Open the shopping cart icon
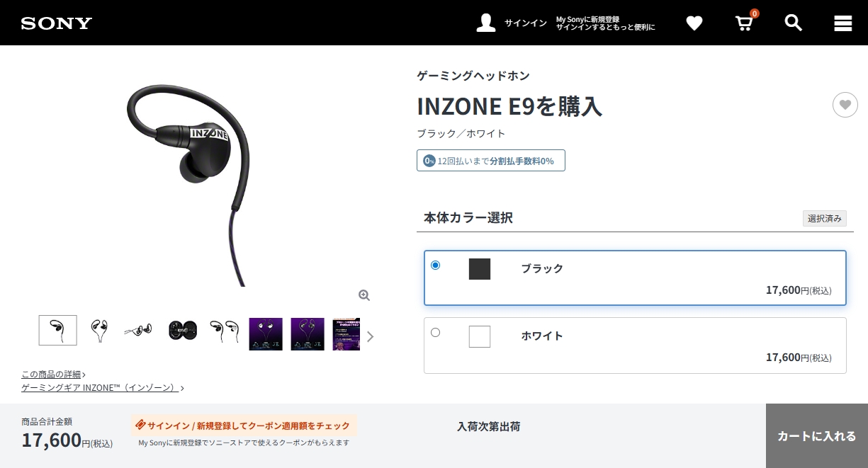 click(x=745, y=23)
